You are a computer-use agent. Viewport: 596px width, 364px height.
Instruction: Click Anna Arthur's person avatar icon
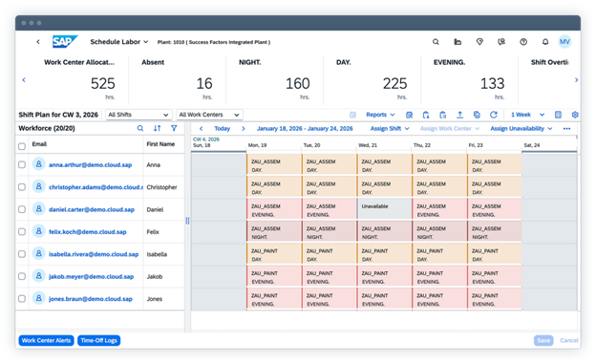pos(39,164)
